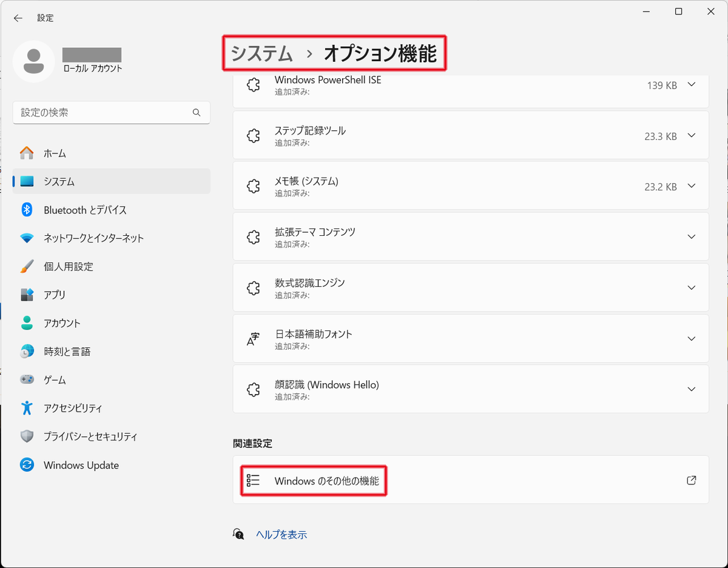Viewport: 728px width, 568px height.
Task: Go to ネットワークとインターネット
Action: point(112,238)
